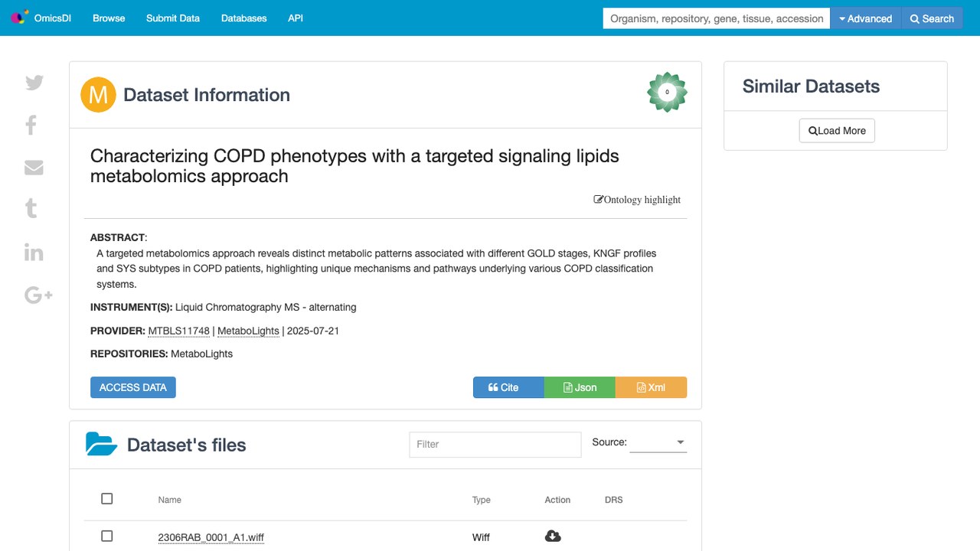The height and width of the screenshot is (551, 980).
Task: Open the 2306RAB_0001_A1.wiff file link
Action: [x=211, y=537]
